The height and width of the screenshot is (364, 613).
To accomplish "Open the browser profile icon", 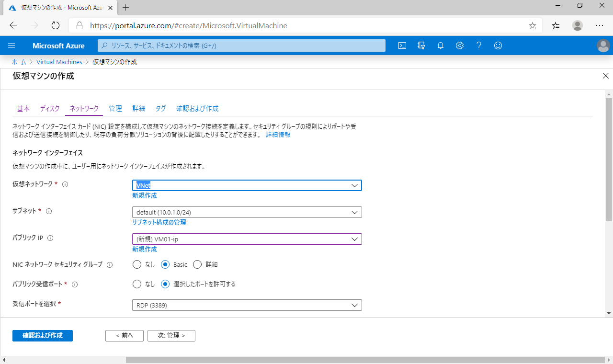I will tap(578, 25).
